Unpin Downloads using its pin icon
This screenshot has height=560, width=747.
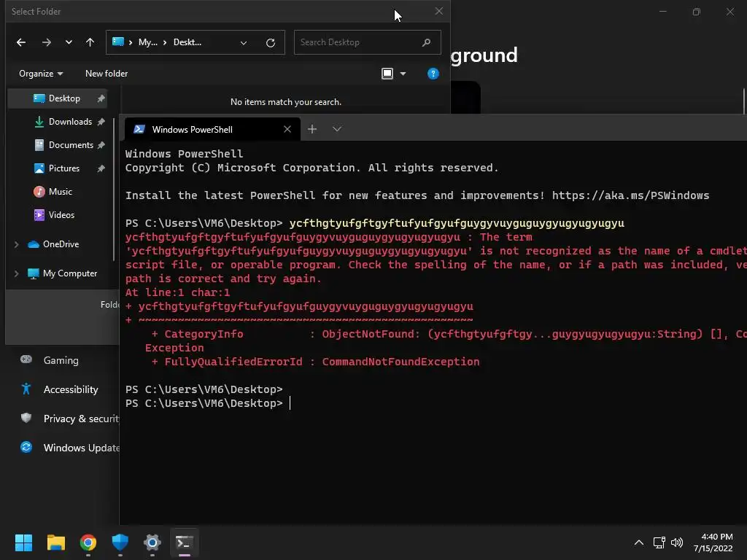click(101, 122)
